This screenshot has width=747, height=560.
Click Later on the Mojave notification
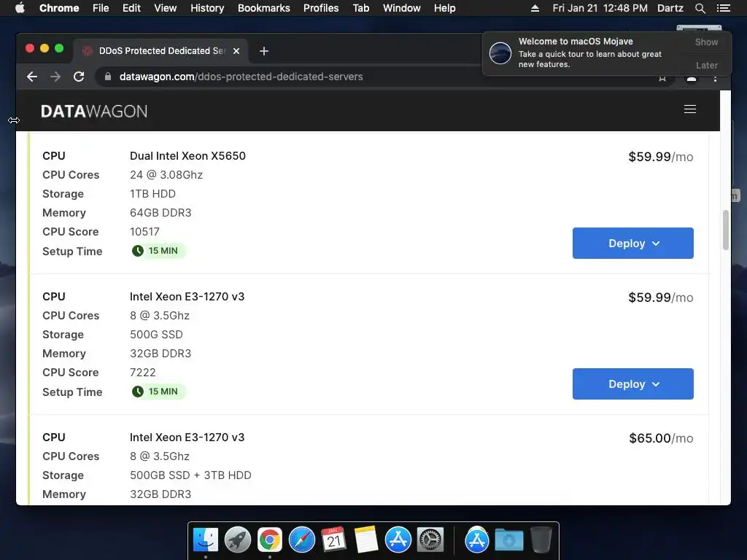706,65
